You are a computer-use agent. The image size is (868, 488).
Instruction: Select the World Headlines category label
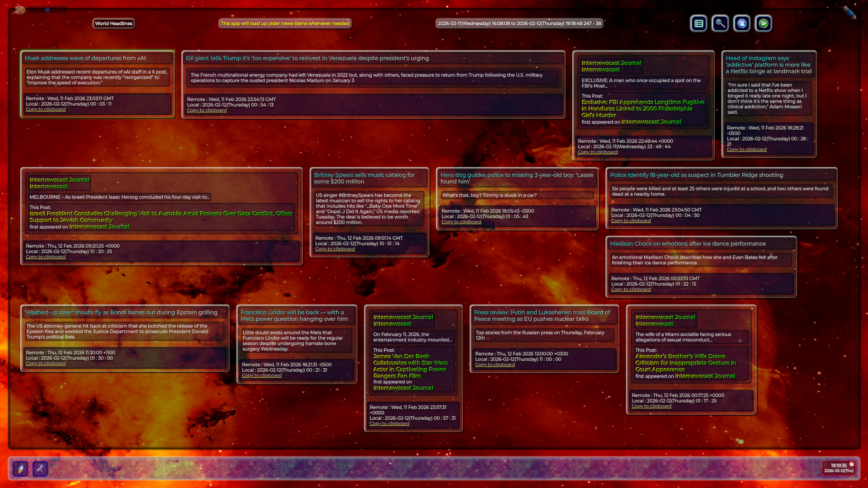click(113, 23)
